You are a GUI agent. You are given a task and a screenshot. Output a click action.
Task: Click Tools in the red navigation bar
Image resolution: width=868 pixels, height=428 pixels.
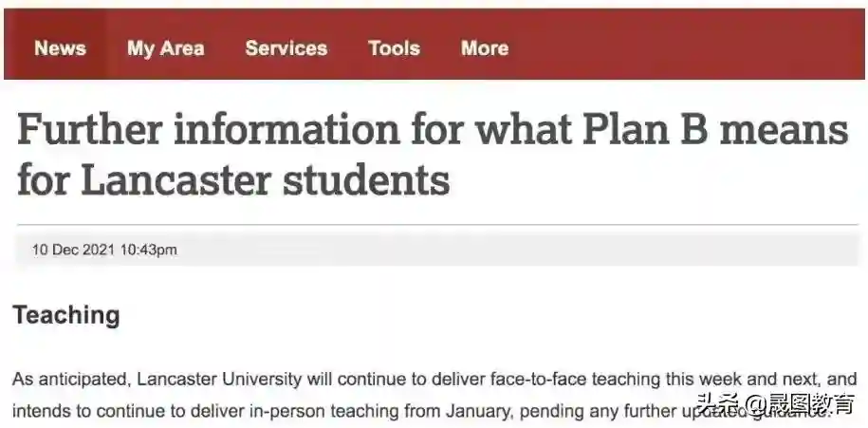pos(394,48)
